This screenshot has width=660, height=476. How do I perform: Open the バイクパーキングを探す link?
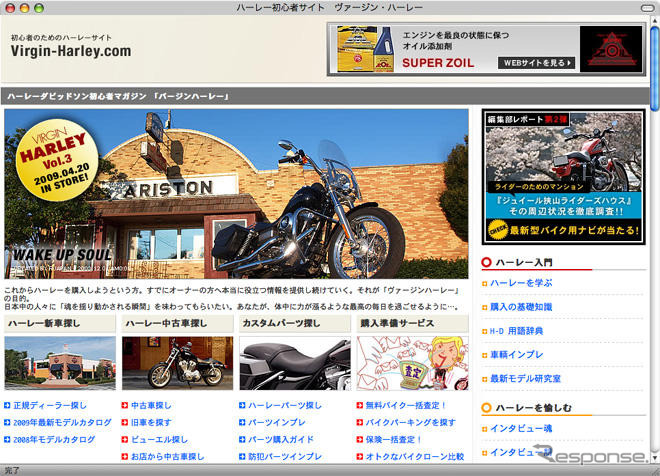click(x=410, y=422)
